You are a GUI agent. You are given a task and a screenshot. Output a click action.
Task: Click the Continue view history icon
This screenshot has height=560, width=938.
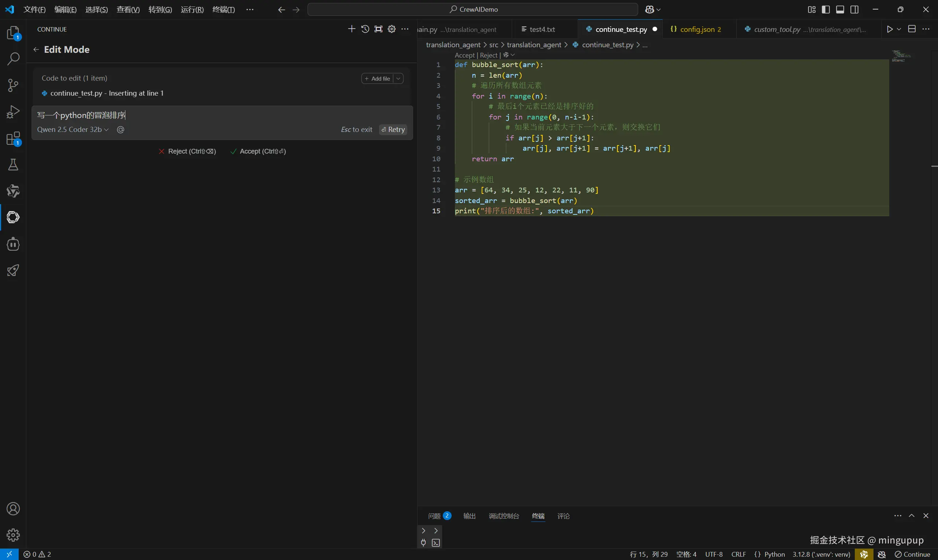(x=365, y=29)
